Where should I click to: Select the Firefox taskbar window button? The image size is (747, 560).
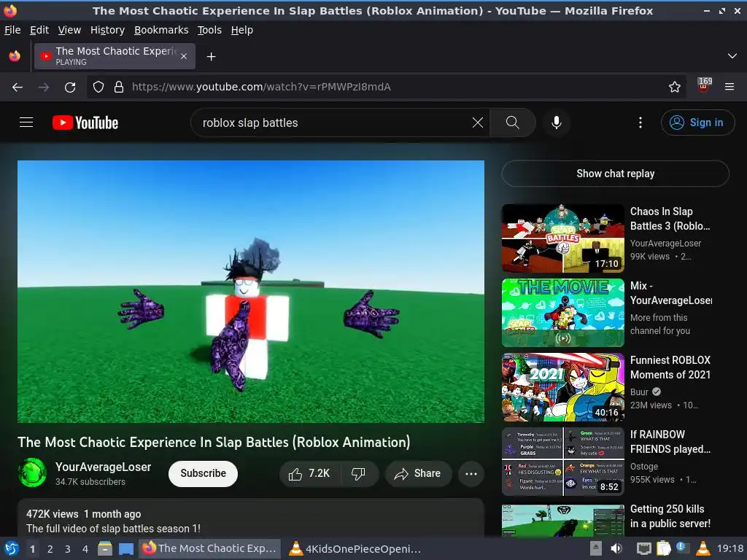[x=209, y=548]
